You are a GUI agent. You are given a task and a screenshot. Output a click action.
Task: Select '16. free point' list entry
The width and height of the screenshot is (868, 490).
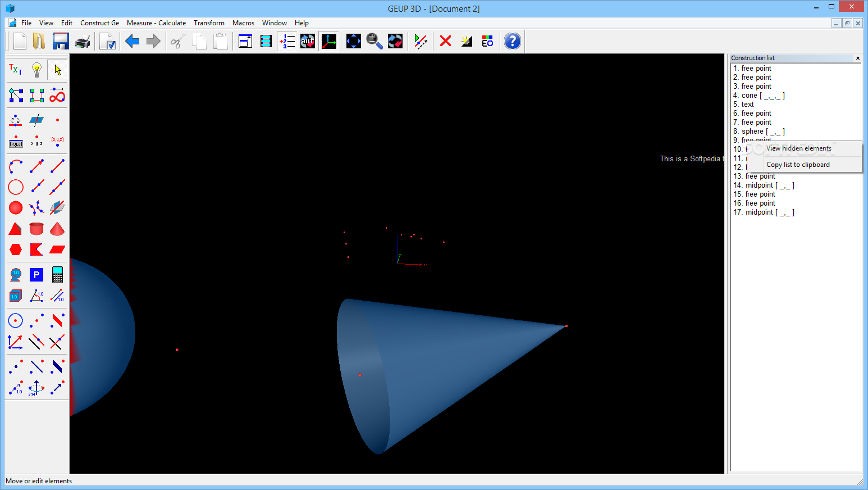coord(754,203)
